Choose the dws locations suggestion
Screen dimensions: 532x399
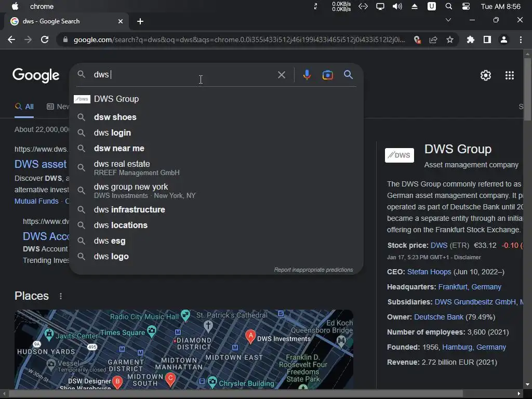tap(216, 225)
